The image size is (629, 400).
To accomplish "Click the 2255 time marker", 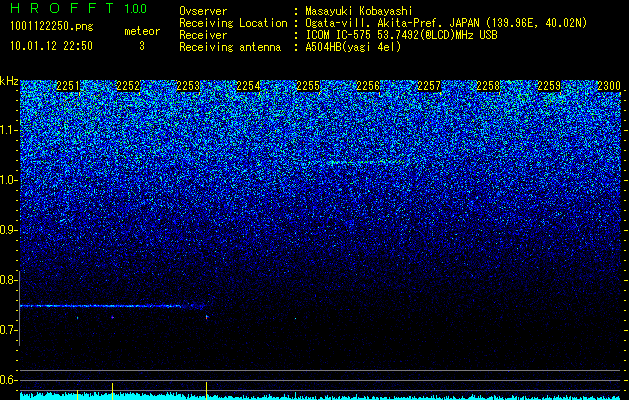I will 308,85.
